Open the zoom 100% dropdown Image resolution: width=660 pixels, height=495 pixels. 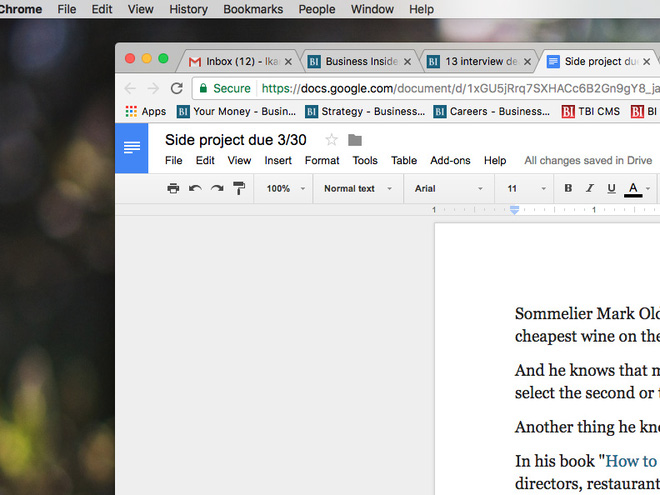click(x=285, y=189)
